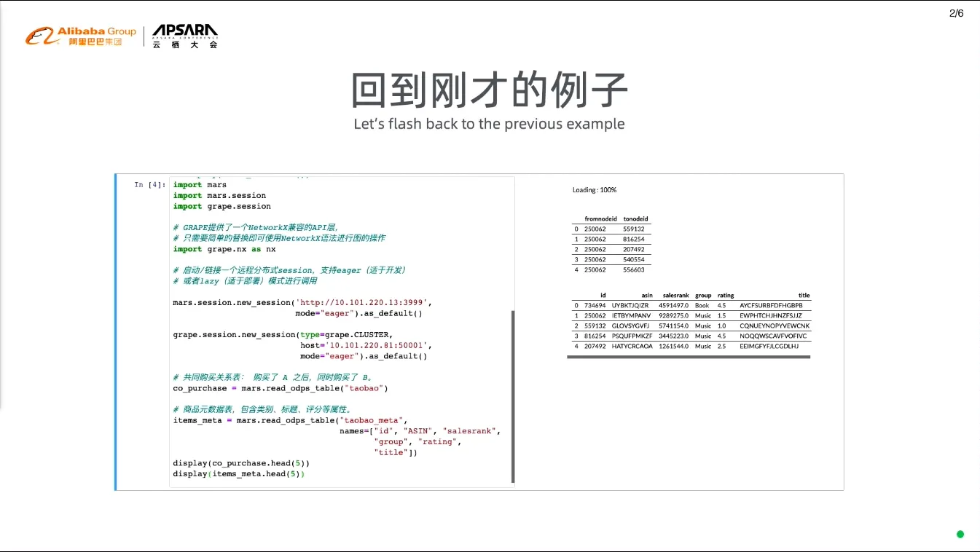Click the rating cell 1.5
The image size is (980, 552).
click(721, 315)
